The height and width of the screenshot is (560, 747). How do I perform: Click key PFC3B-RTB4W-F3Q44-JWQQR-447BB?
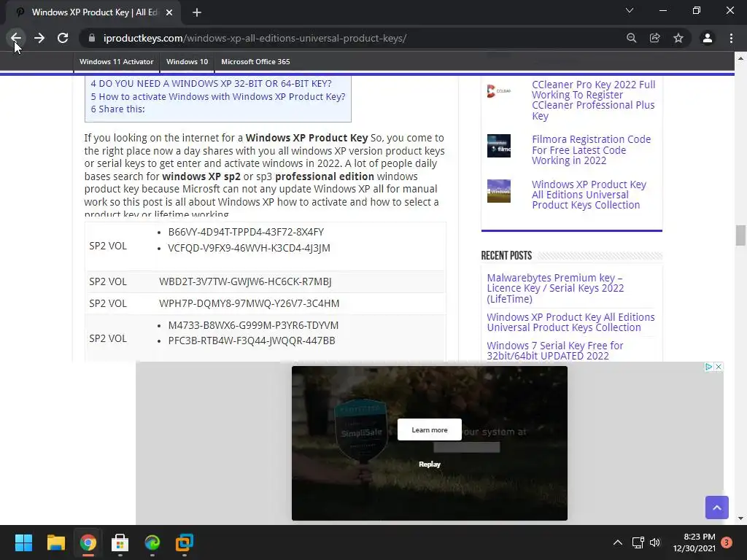tap(252, 341)
